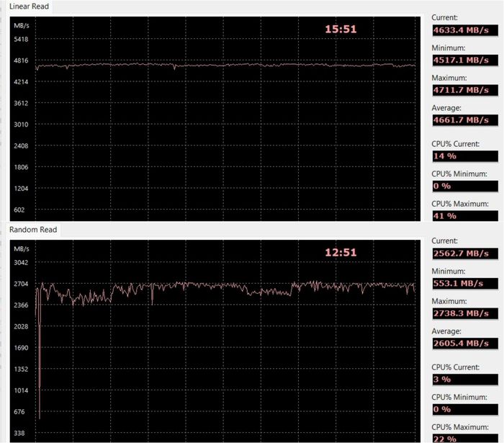The image size is (504, 443).
Task: Click the 4816 axis label in Linear Read
Action: click(21, 61)
